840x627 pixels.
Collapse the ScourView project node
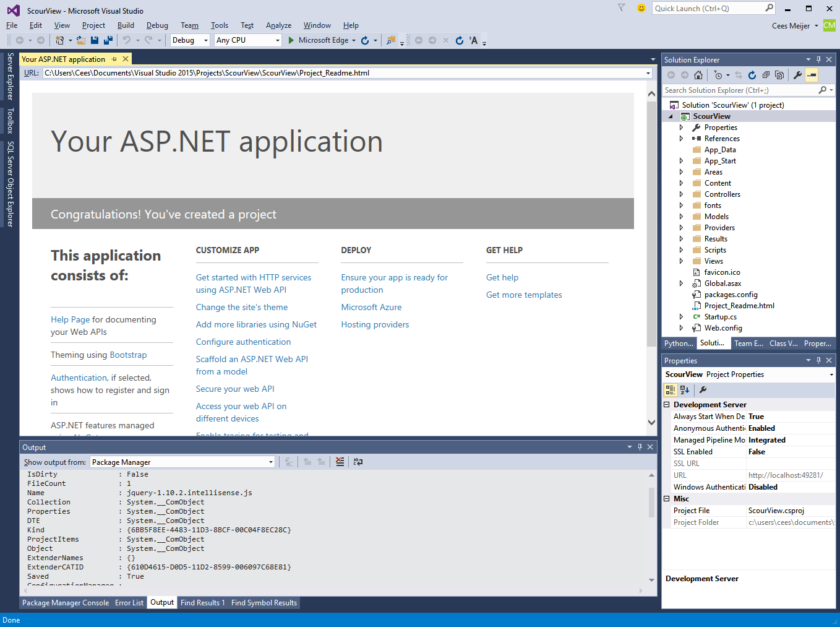[671, 116]
